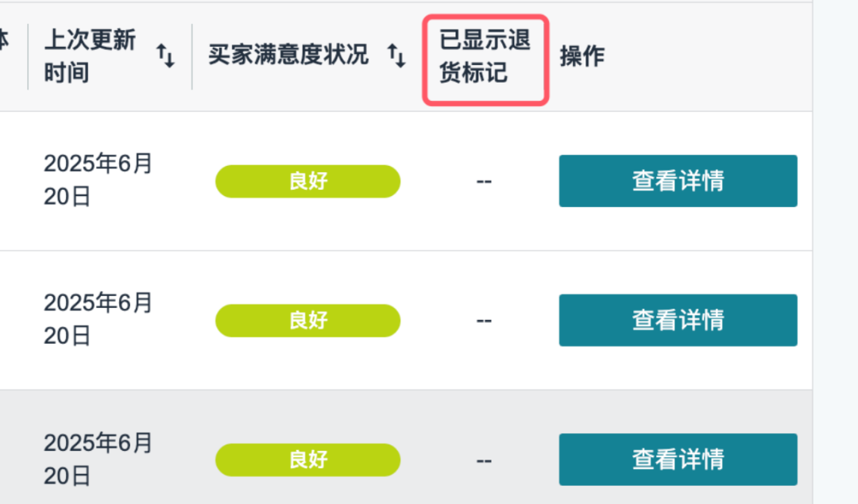Click the 买家满意度状况 column header

pos(288,56)
